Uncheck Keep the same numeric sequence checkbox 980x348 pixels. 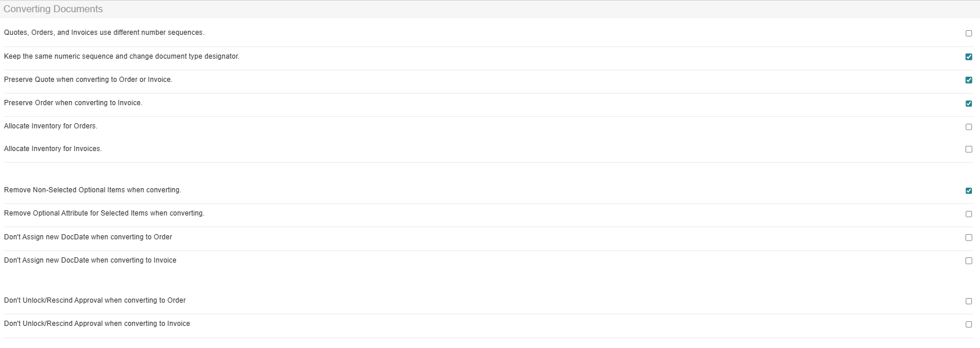(968, 56)
